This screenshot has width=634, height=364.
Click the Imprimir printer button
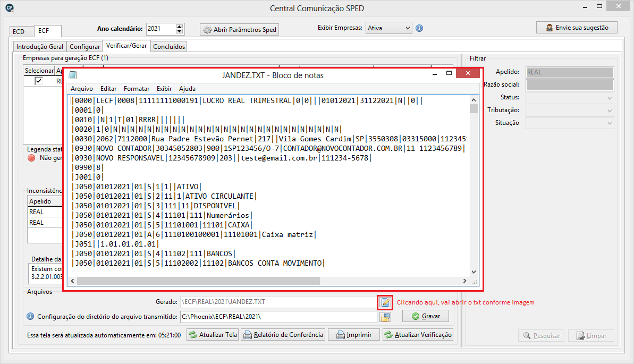[x=354, y=335]
